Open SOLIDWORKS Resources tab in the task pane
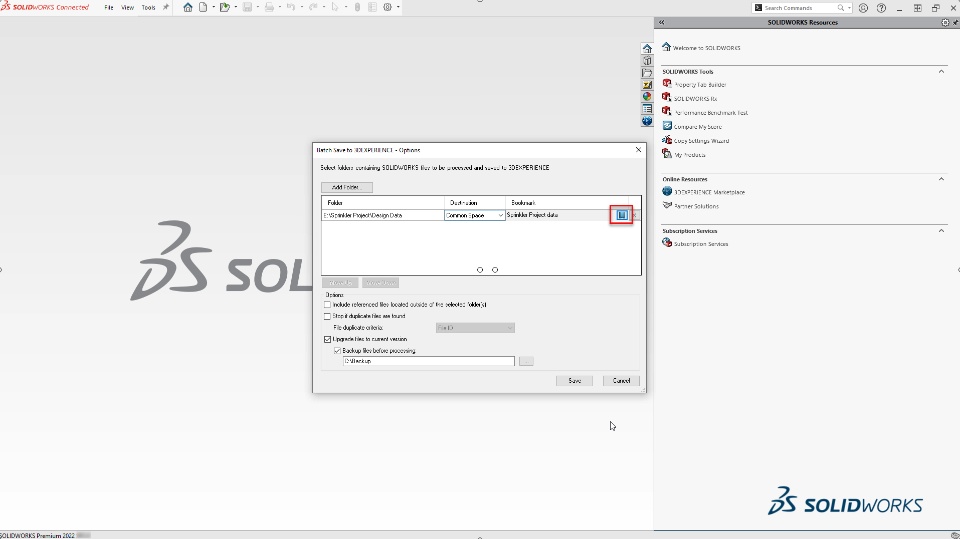The image size is (960, 539). [647, 48]
